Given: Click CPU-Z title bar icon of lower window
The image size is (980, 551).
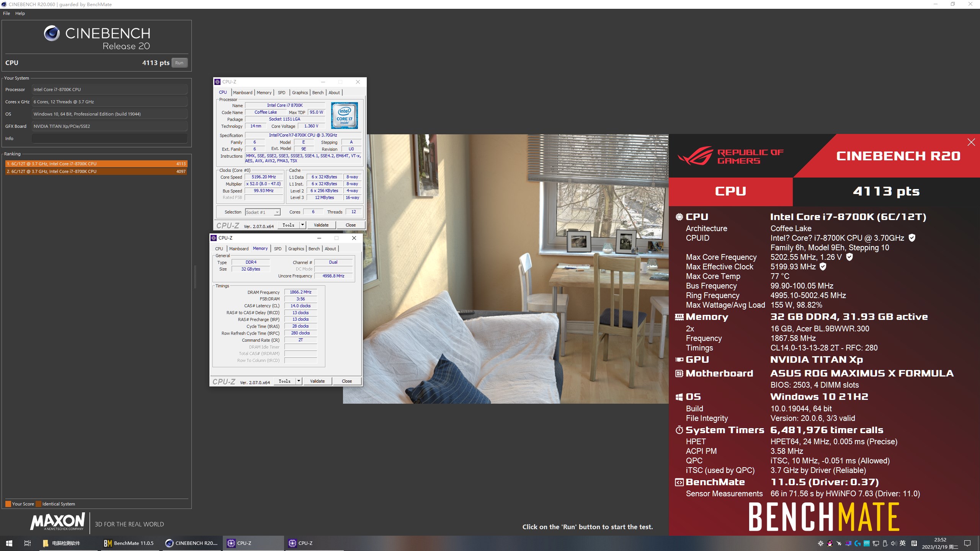Looking at the screenshot, I should [x=214, y=238].
